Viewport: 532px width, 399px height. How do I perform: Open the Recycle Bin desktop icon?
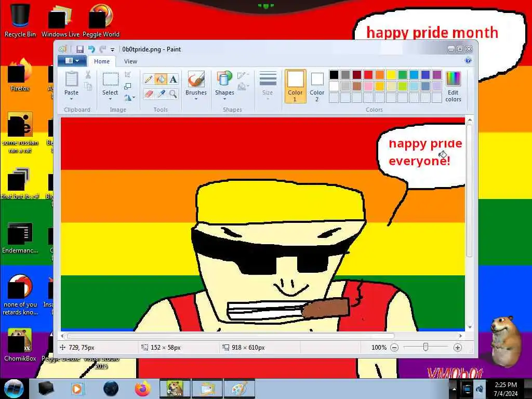coord(20,20)
